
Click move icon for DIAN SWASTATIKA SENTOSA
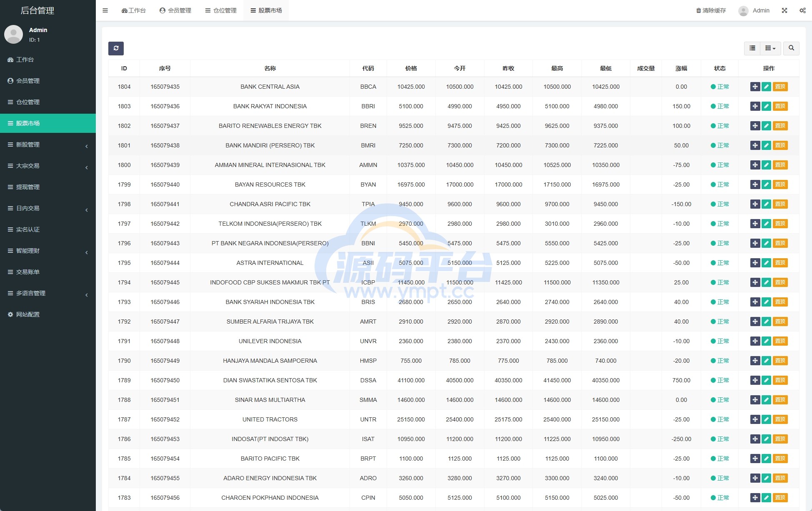coord(755,380)
